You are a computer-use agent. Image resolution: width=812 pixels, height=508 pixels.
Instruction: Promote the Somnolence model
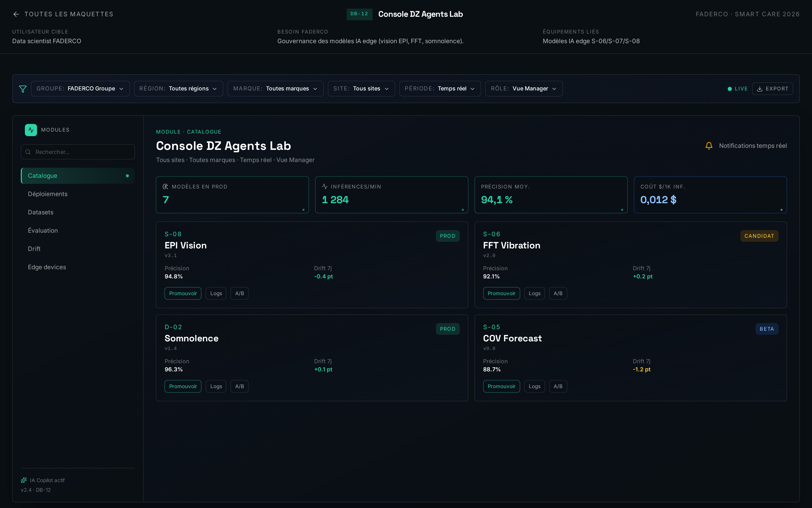183,386
